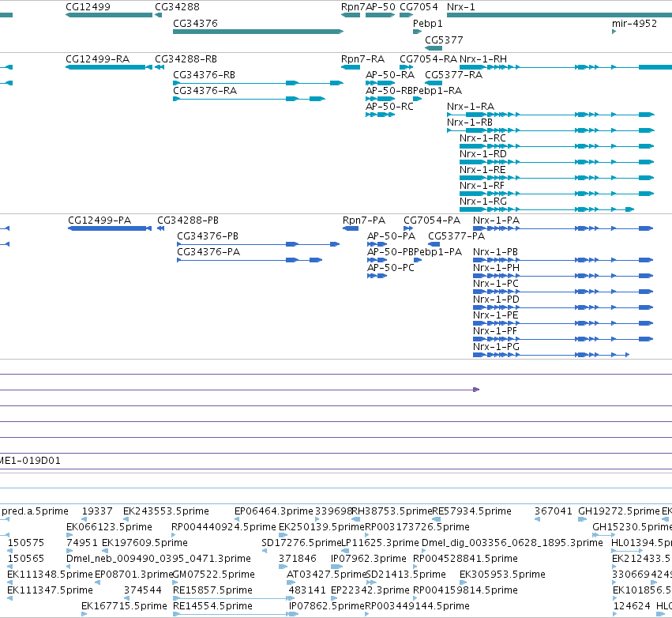
Task: Select protein CG7054-PA
Action: coord(408,228)
